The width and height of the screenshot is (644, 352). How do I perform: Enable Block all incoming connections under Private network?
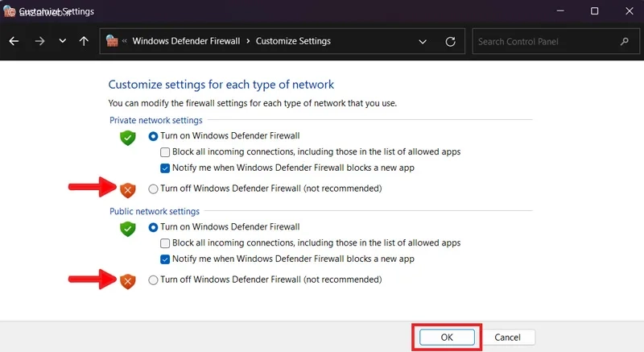pos(165,152)
